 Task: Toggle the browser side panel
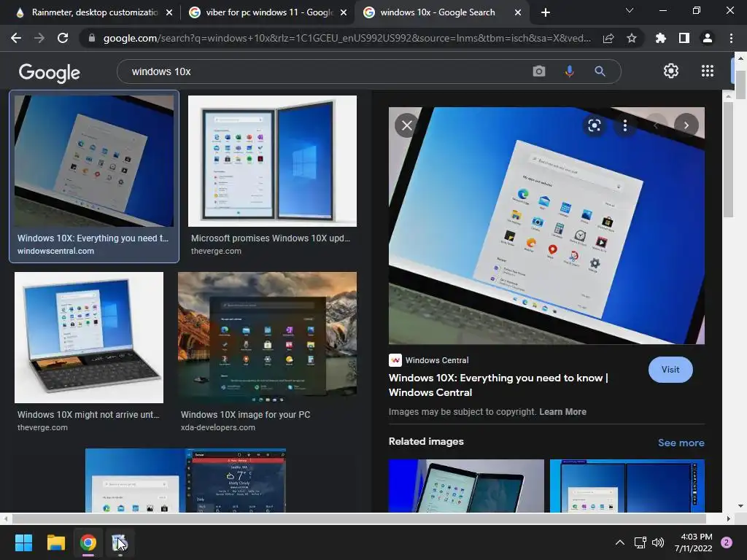[684, 38]
